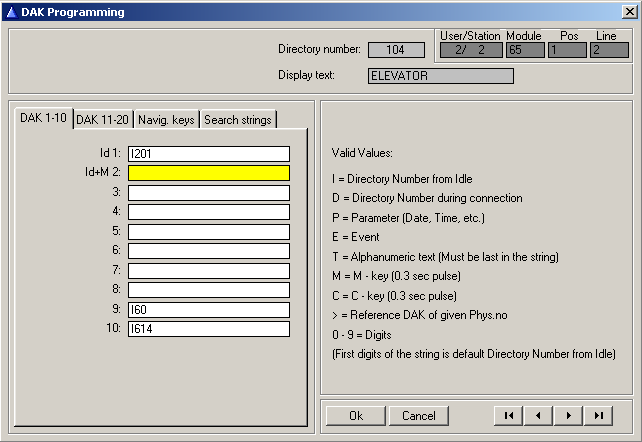
Task: Open the Navig. keys tab
Action: coord(166,120)
